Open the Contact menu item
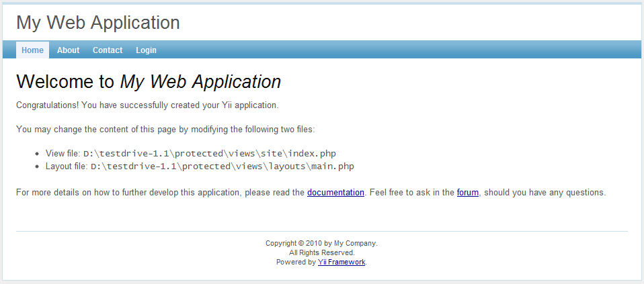Viewport: 644px width, 284px height. (108, 50)
